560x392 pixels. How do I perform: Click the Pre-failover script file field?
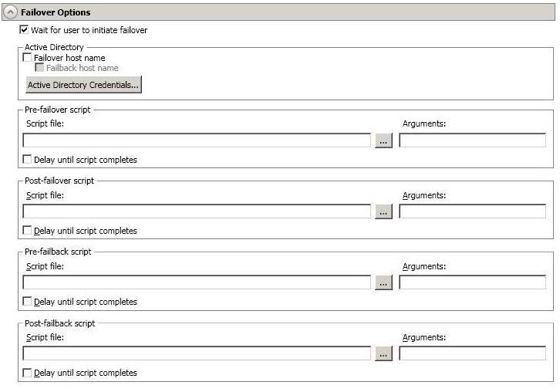tap(197, 140)
